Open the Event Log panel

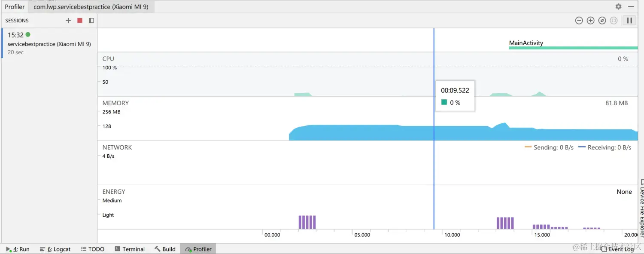coord(618,249)
